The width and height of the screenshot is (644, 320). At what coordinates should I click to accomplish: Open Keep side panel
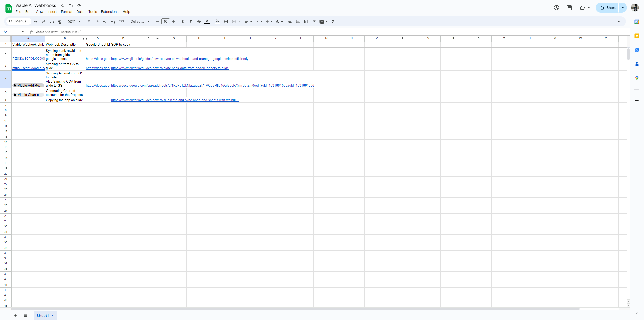(637, 36)
